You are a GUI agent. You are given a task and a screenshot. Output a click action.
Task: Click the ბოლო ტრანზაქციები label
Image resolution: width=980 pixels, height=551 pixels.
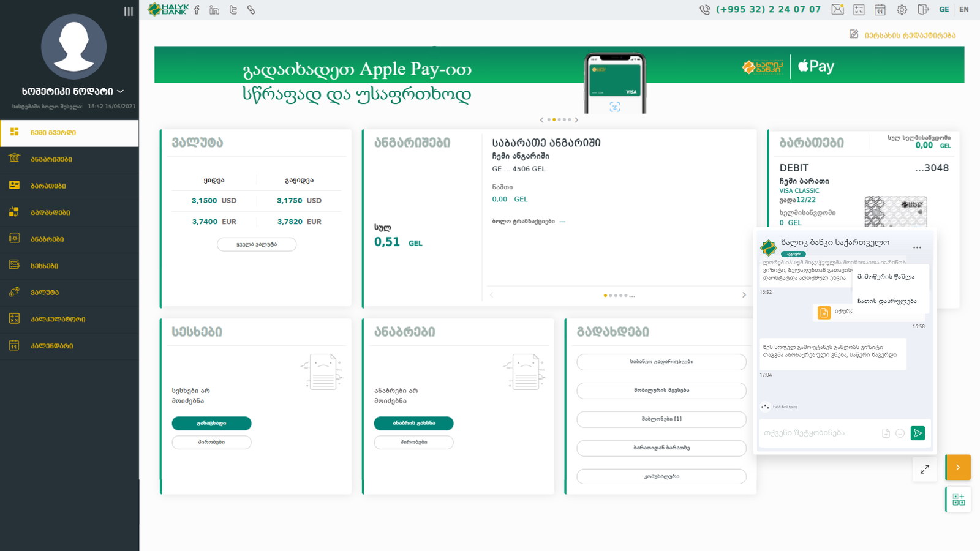523,222
